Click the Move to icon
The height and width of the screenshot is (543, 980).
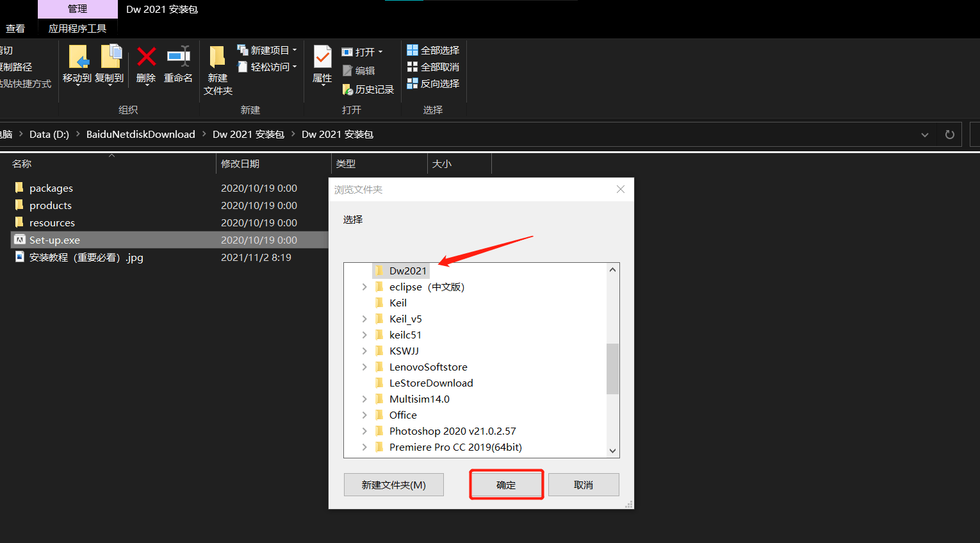(78, 56)
